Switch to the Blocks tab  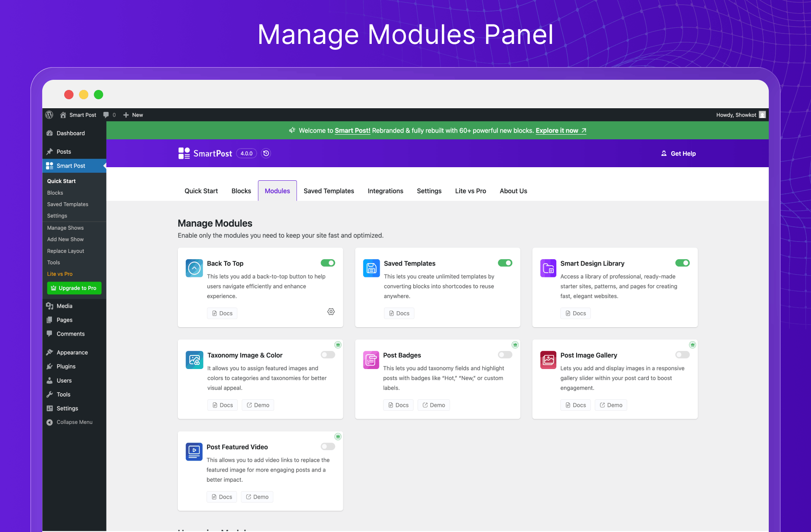tap(241, 191)
